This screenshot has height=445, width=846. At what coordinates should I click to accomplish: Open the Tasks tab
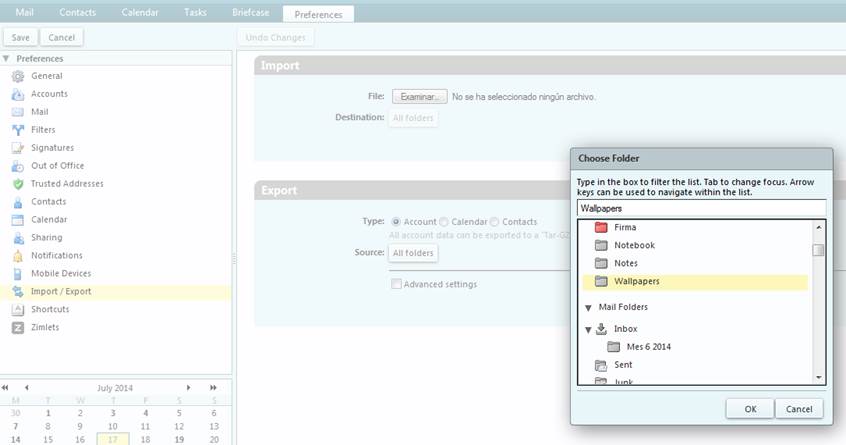[195, 12]
